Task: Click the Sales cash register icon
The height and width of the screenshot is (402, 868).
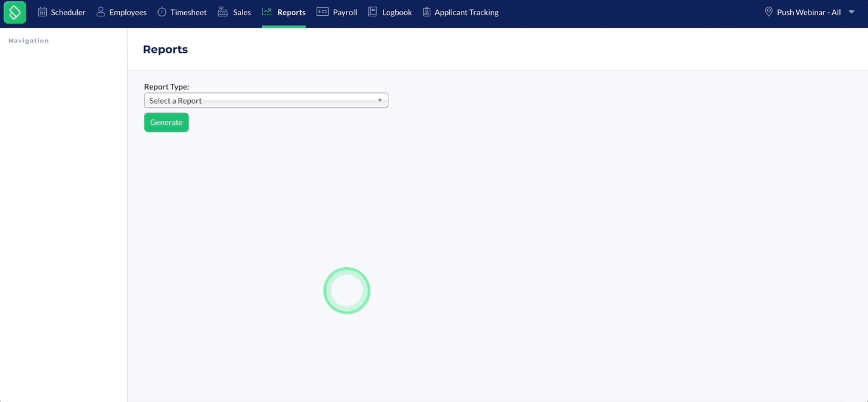Action: [222, 12]
